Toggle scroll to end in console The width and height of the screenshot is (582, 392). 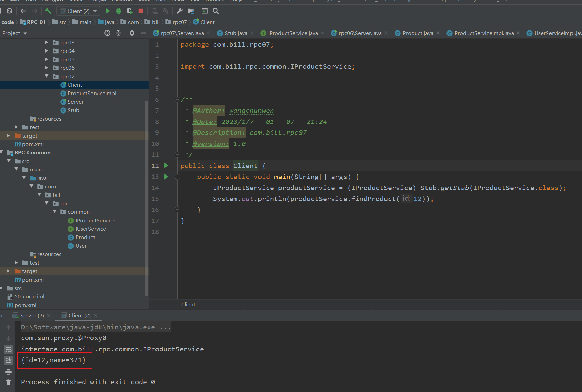(x=8, y=360)
